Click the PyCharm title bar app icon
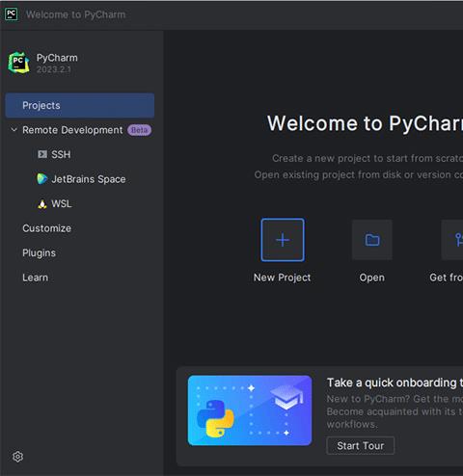Screen dimensions: 463x476 pyautogui.click(x=12, y=14)
